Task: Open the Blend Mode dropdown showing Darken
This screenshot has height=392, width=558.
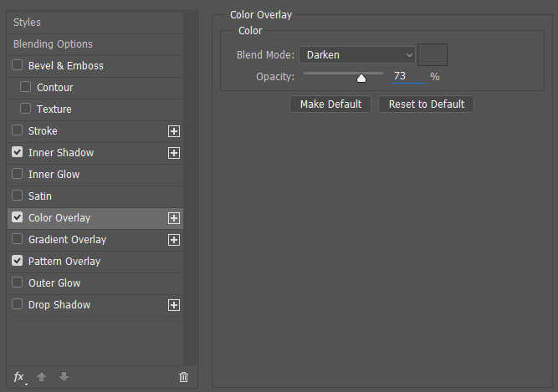Action: click(x=357, y=55)
